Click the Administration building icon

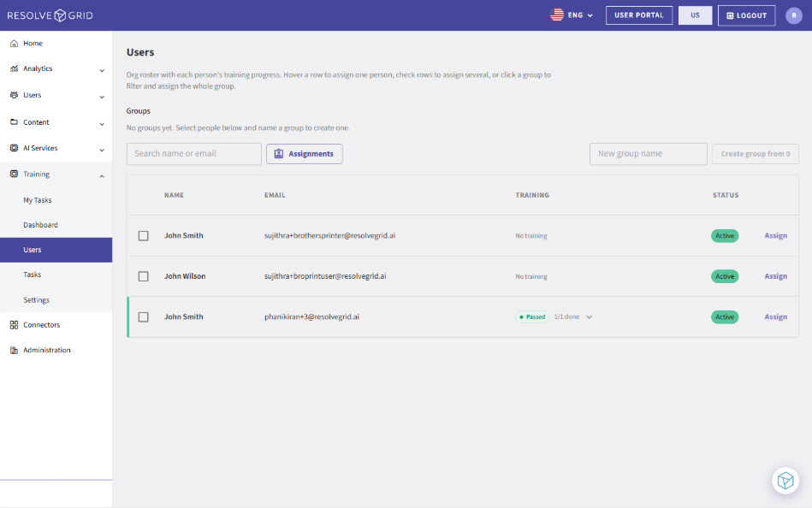click(x=14, y=350)
